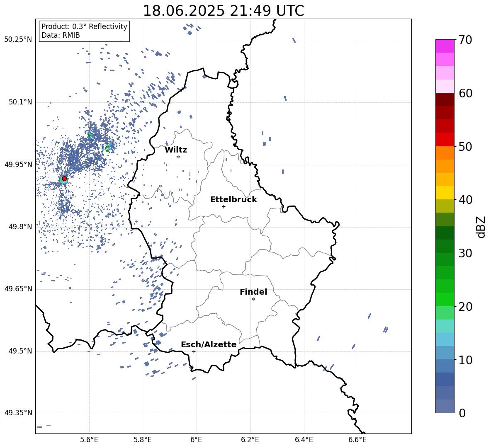Click the 49.5°N latitude label

coord(21,351)
